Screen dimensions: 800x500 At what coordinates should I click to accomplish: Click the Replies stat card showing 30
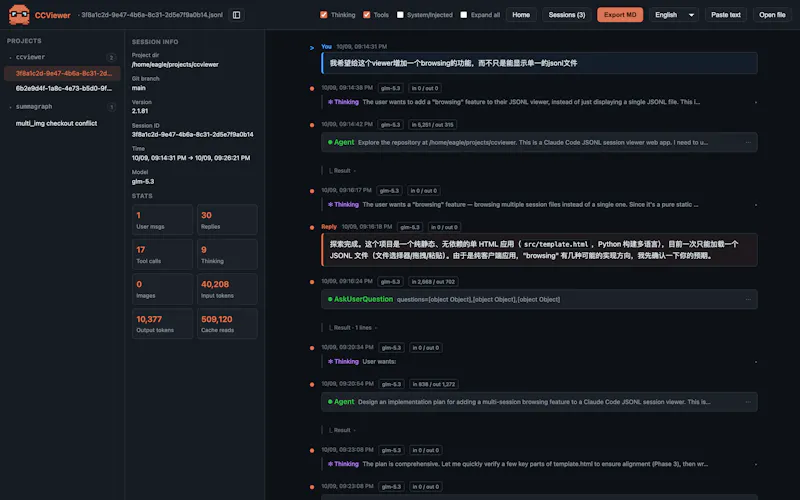(x=227, y=220)
